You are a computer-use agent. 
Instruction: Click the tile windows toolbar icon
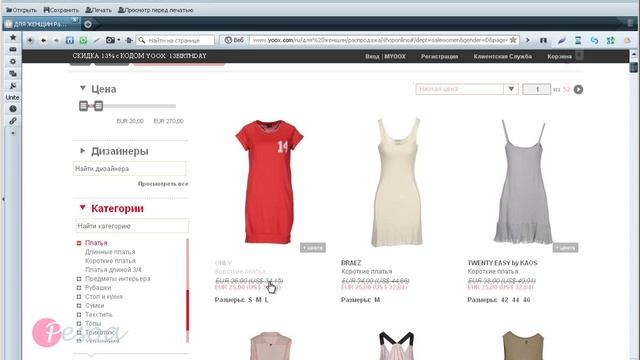(x=543, y=40)
